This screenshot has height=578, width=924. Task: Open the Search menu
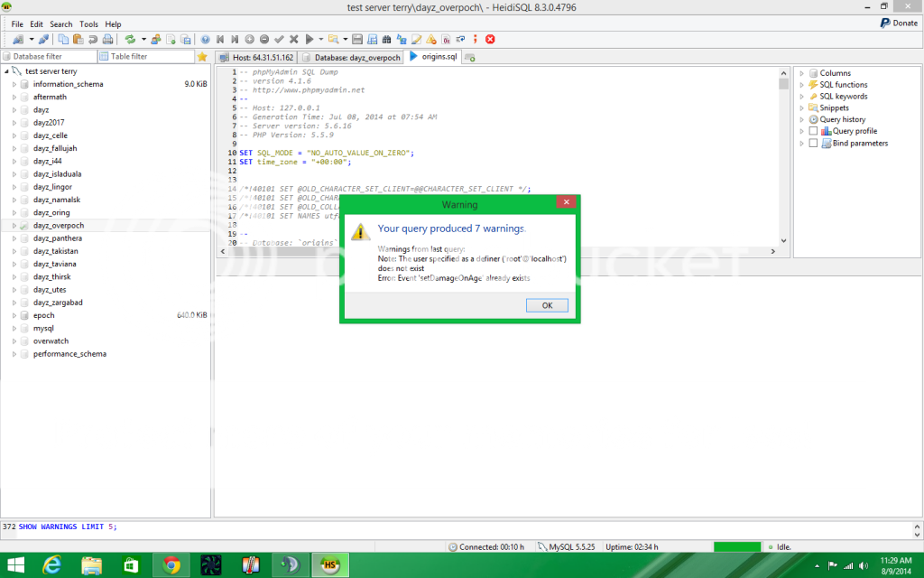[60, 24]
